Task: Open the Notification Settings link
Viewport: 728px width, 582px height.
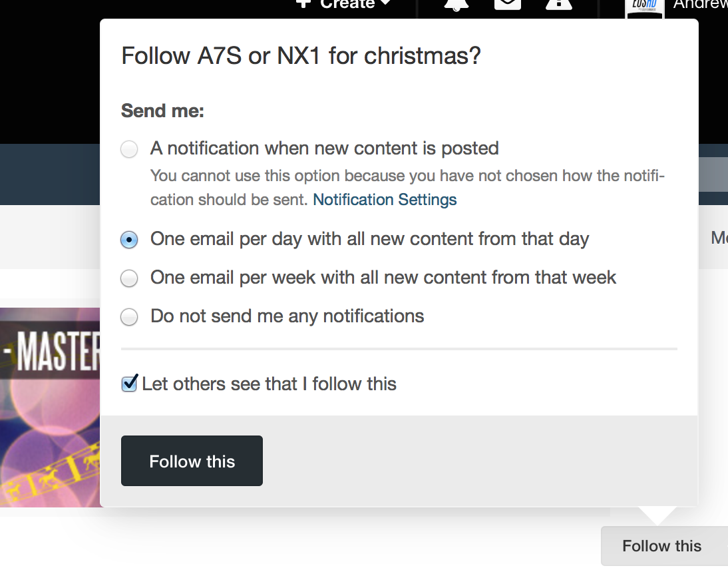Action: [385, 200]
